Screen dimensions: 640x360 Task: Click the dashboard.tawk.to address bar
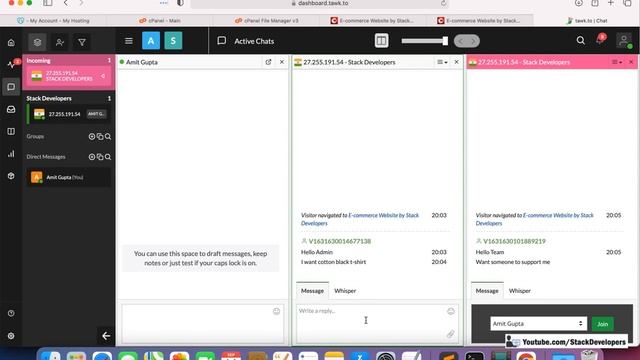[x=320, y=3]
